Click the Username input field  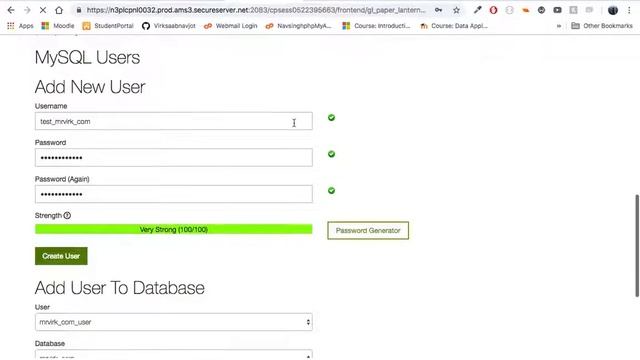[173, 121]
